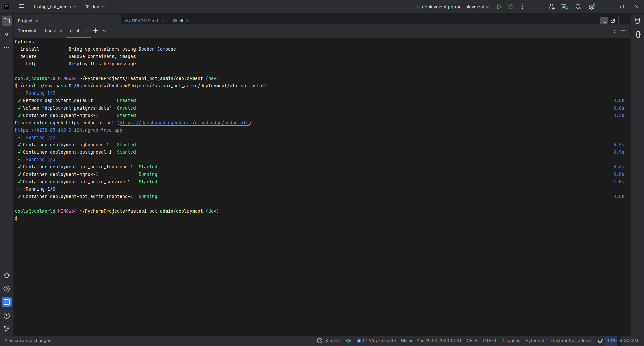Open the Problems tool window icon
This screenshot has width=644, height=346.
click(7, 316)
